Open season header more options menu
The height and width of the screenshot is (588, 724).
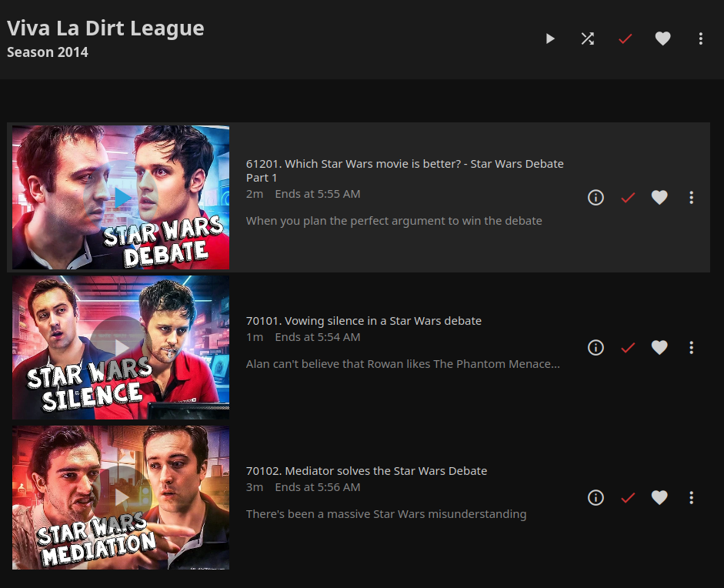pos(700,38)
